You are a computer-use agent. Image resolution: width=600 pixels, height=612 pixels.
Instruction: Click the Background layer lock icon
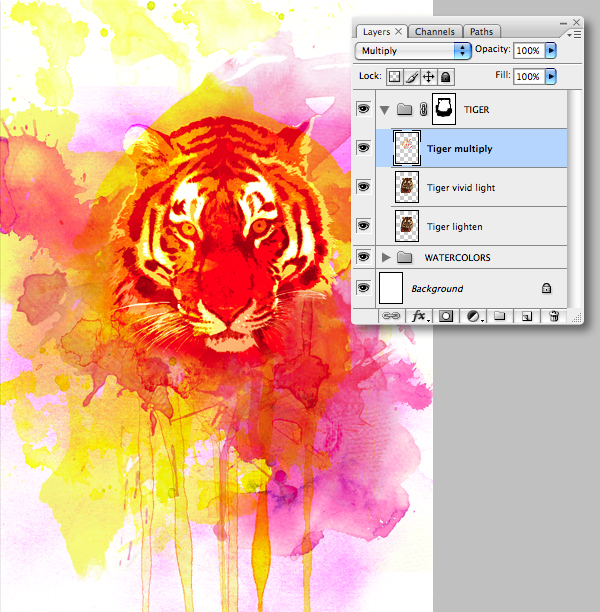547,288
